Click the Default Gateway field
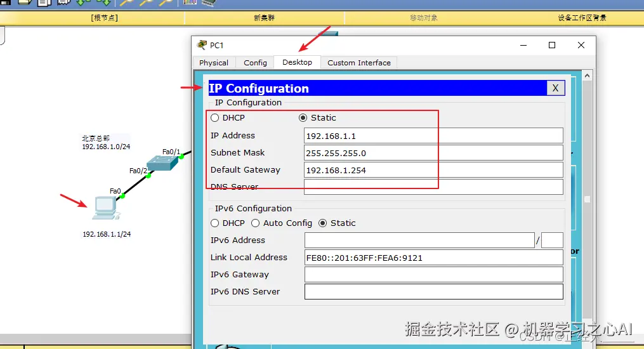This screenshot has height=349, width=644. [x=434, y=170]
